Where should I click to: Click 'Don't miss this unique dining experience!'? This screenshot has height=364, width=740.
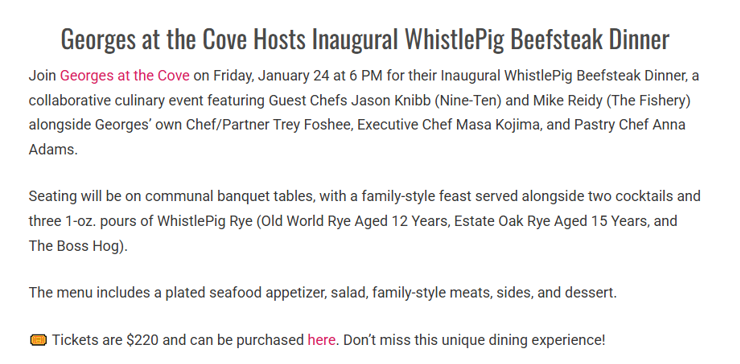(x=474, y=340)
